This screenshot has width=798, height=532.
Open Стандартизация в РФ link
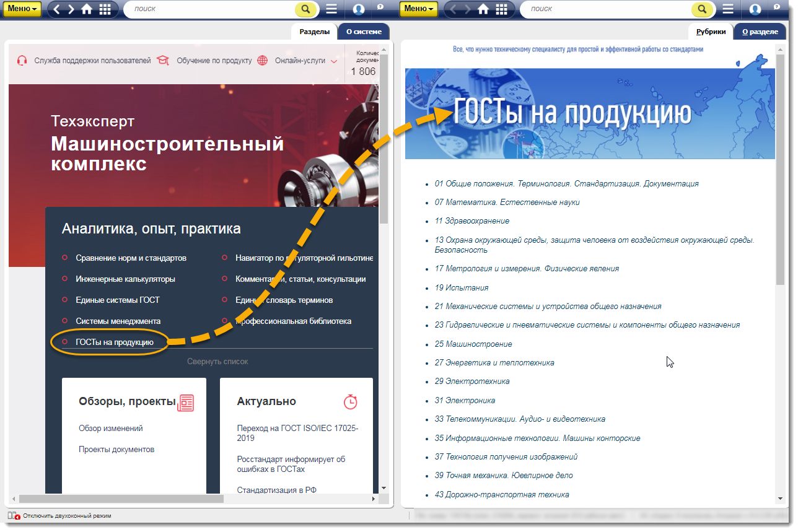tap(276, 490)
